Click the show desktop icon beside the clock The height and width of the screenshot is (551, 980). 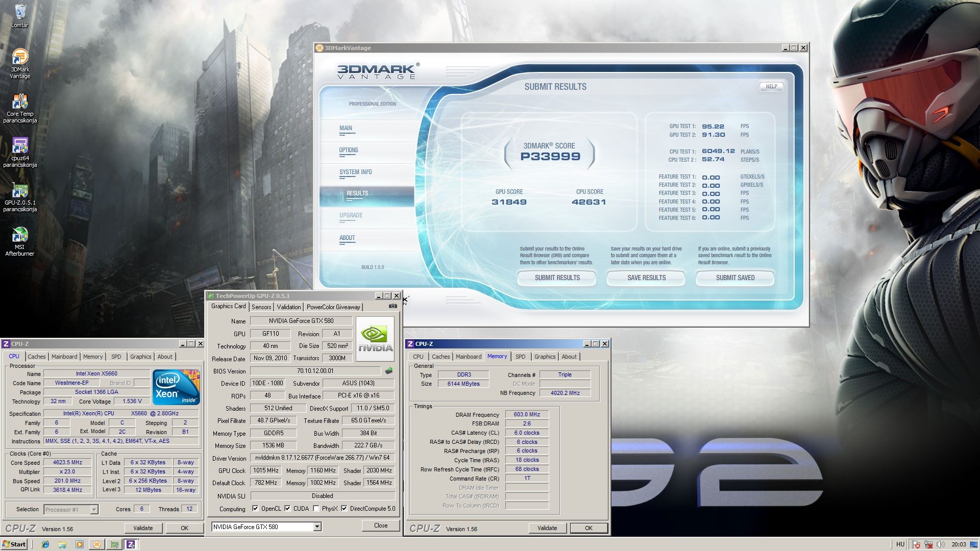click(x=975, y=544)
